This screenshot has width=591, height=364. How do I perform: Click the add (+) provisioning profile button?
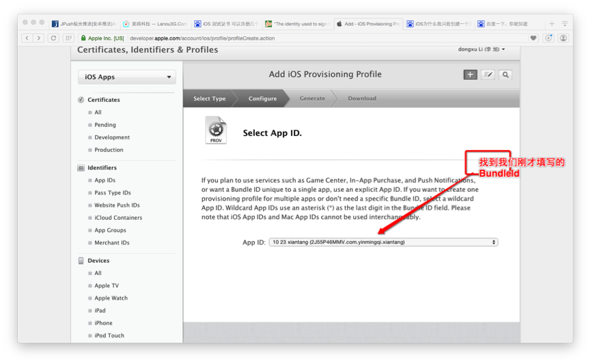click(470, 74)
